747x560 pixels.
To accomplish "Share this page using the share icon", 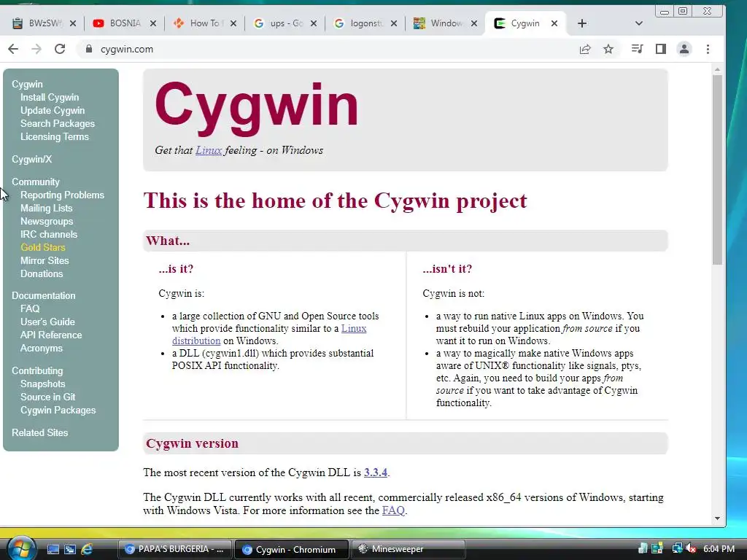I will coord(585,49).
